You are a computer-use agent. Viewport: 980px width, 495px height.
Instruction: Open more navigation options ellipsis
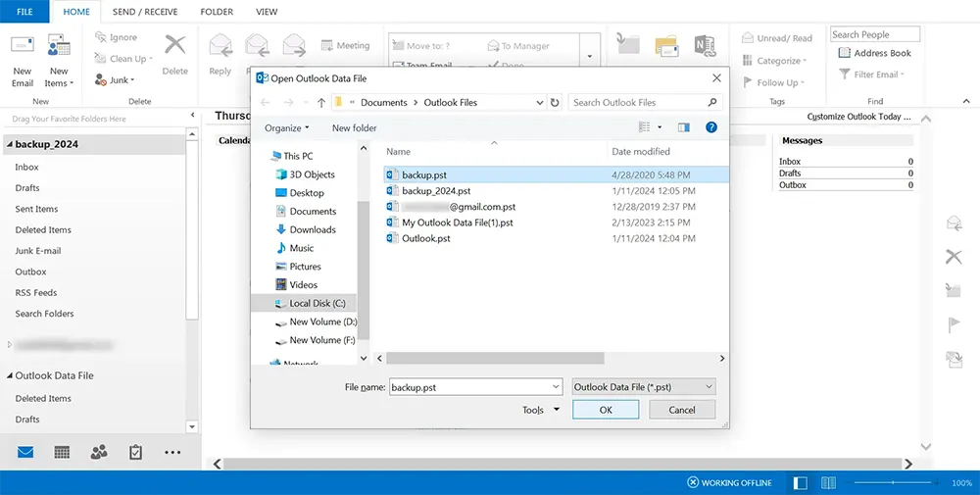point(172,453)
